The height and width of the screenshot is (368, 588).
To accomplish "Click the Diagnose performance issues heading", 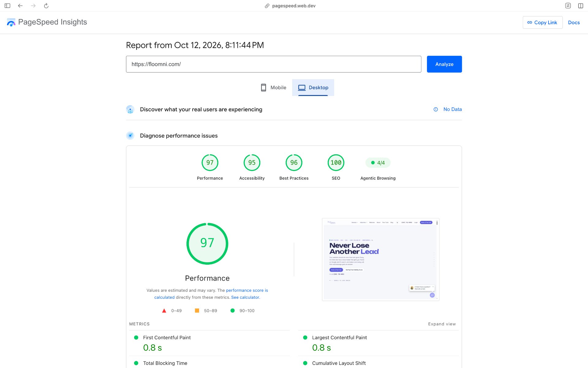I will 179,136.
